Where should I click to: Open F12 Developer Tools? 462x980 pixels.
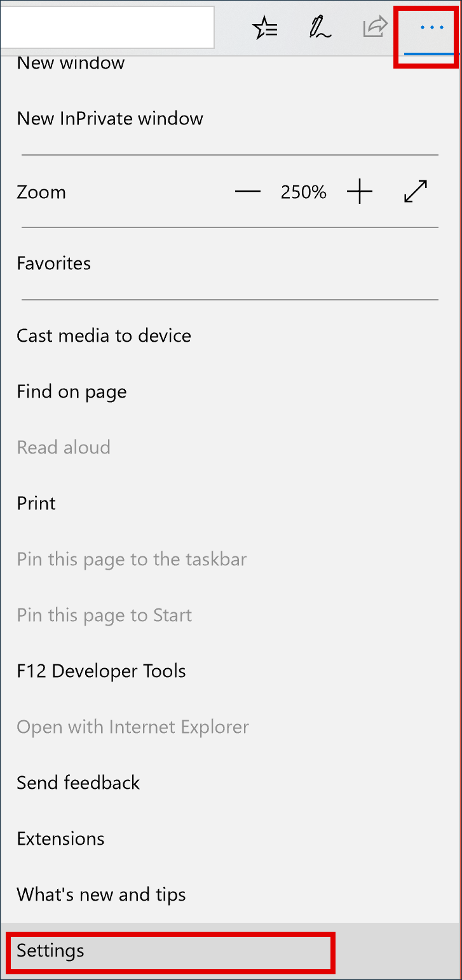[101, 671]
